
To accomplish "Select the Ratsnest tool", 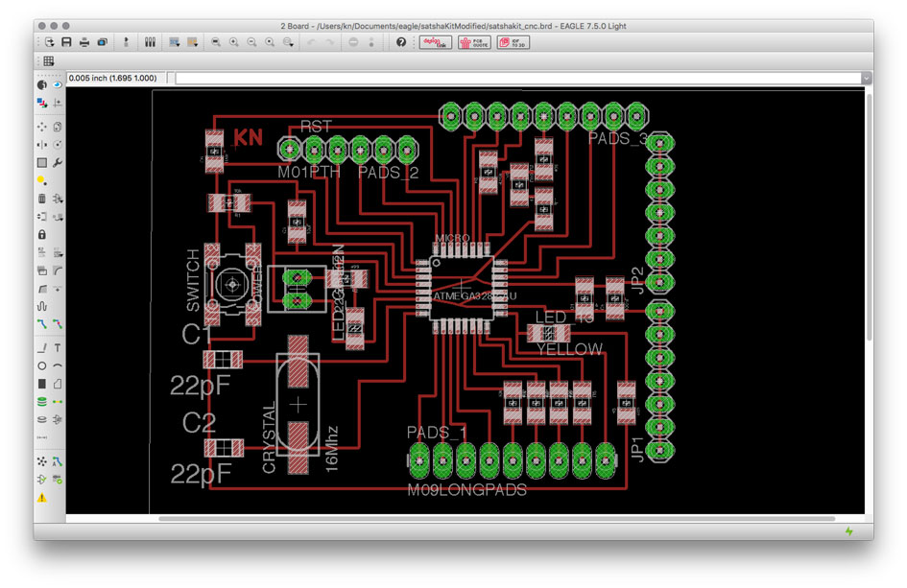I will 41,461.
